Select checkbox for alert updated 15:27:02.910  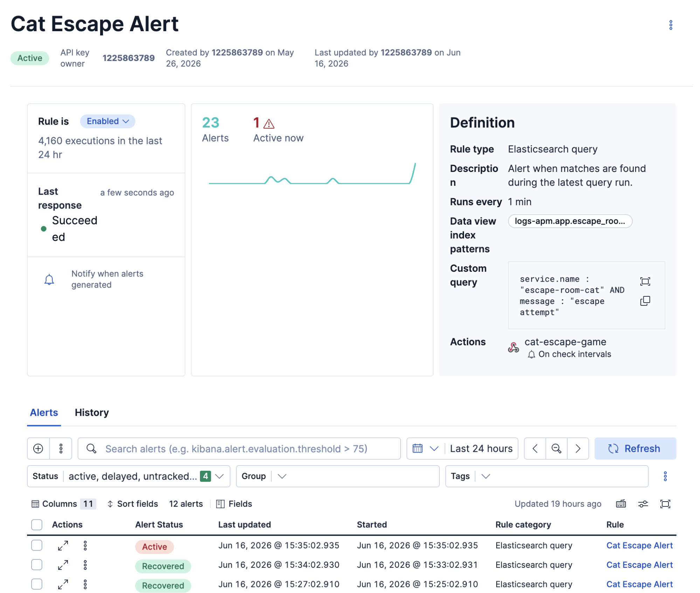coord(37,584)
